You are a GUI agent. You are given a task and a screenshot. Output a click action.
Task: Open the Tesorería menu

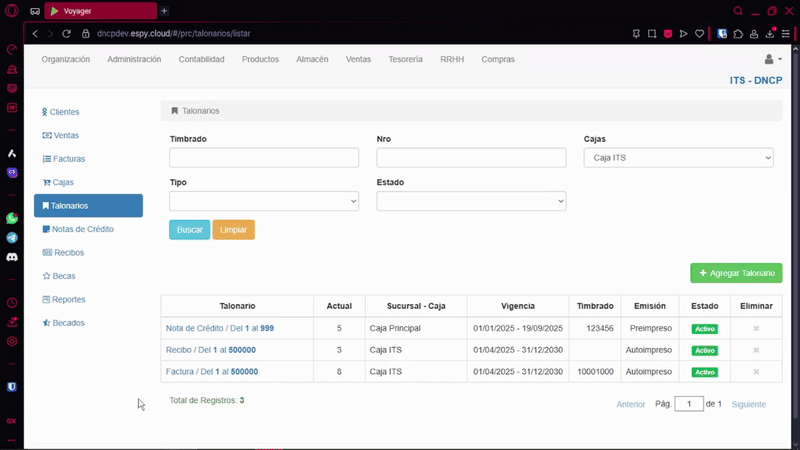tap(405, 60)
